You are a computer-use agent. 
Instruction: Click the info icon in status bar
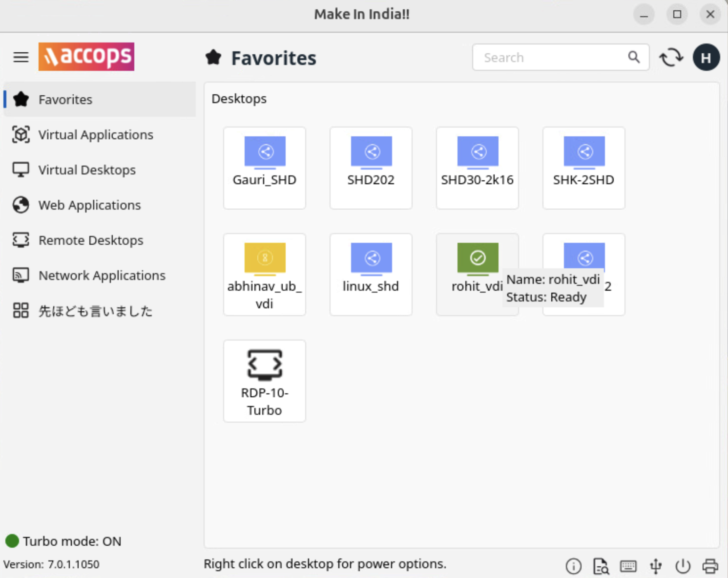(573, 566)
